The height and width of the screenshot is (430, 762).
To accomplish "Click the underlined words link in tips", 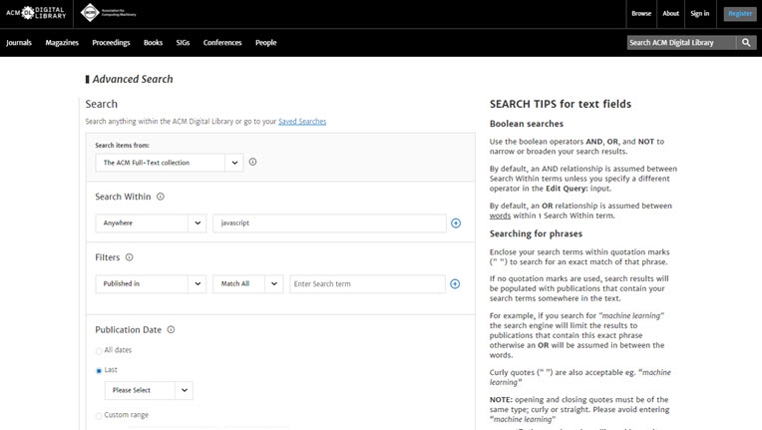I will click(x=500, y=216).
